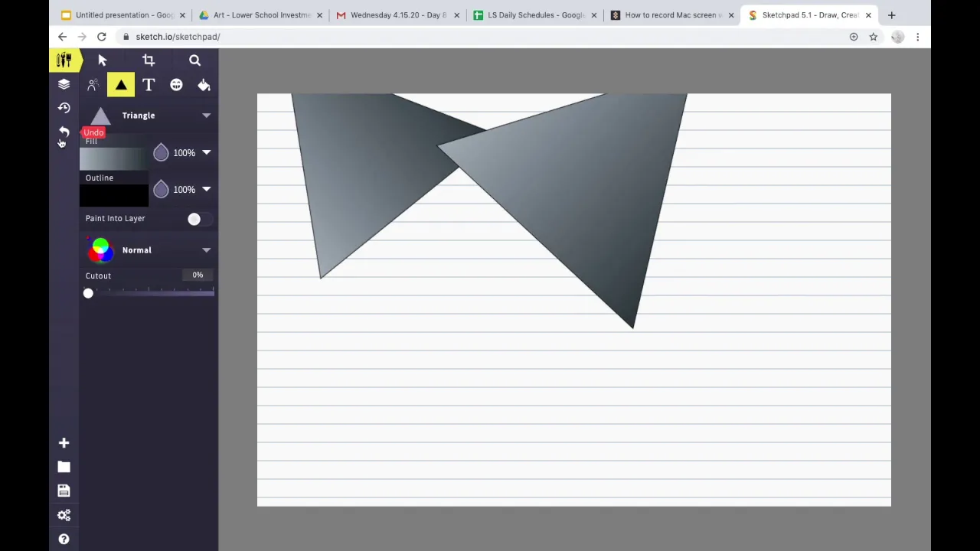Open a new browser tab
The image size is (980, 551).
click(891, 15)
